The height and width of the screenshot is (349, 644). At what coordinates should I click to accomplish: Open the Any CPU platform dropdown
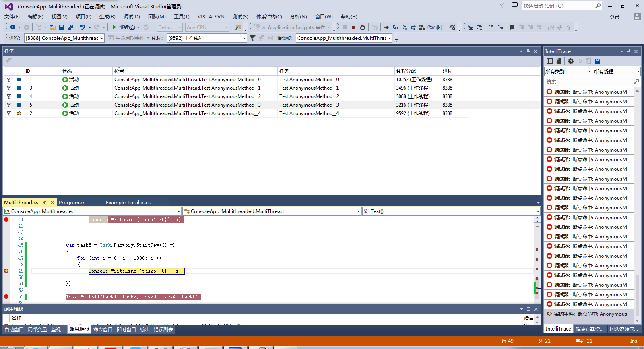point(207,27)
